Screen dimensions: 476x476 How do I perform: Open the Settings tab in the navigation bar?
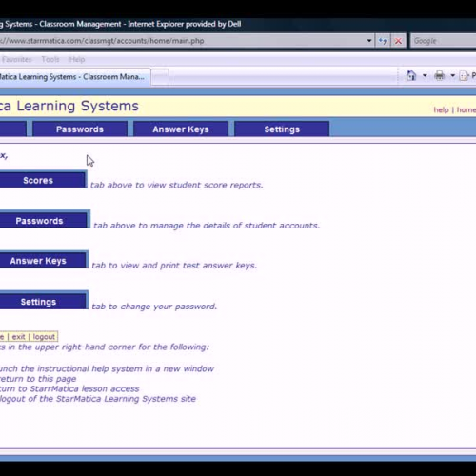282,129
